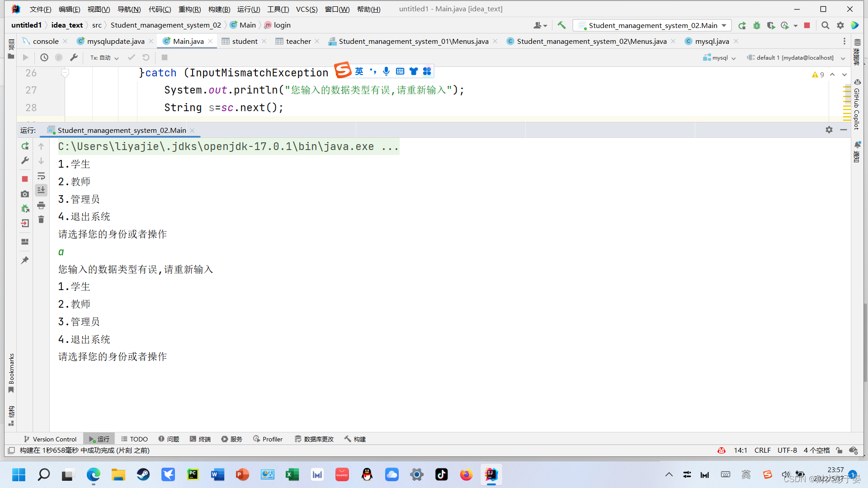Pin the run output tab
This screenshot has width=868, height=488.
pos(24,260)
